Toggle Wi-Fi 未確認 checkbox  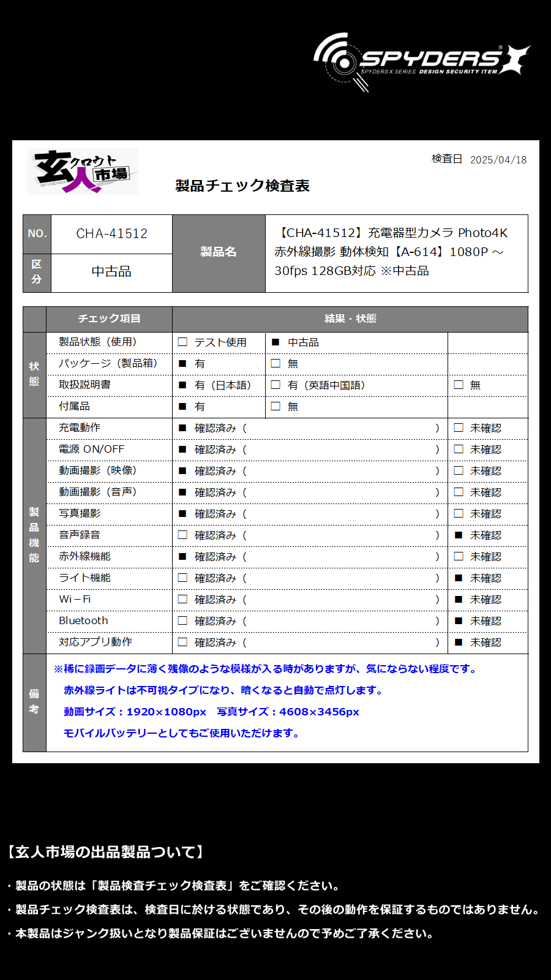coord(459,599)
